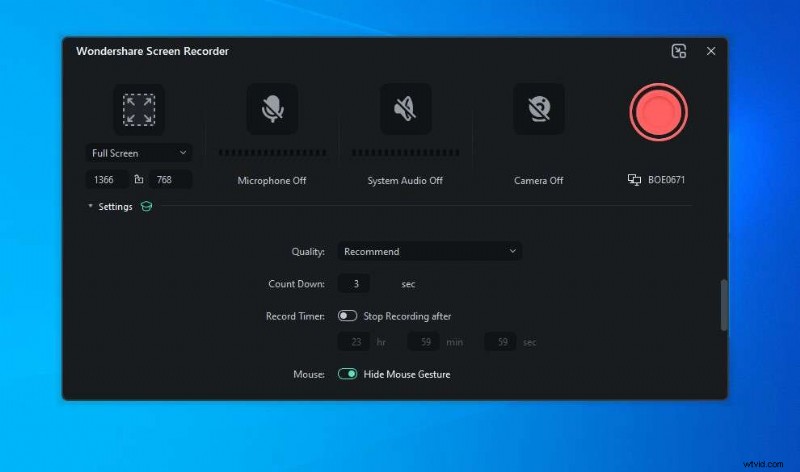800x472 pixels.
Task: Start recording with the red record button
Action: coord(658,111)
